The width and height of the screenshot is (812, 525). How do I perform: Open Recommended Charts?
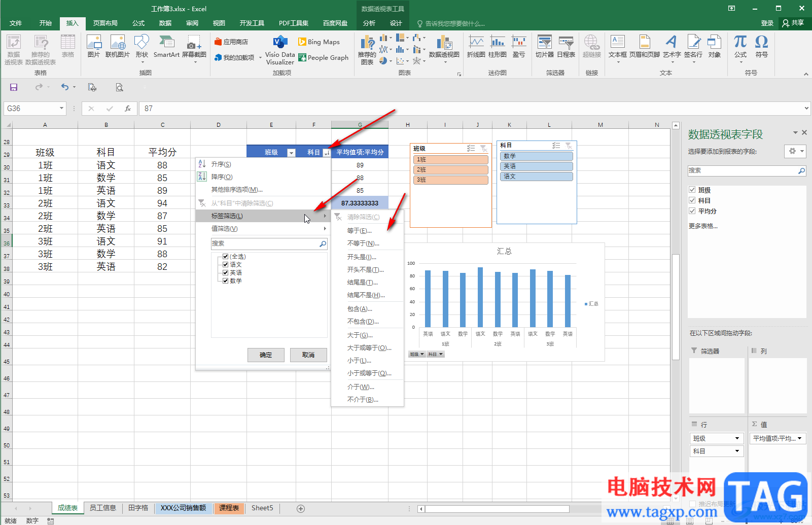pyautogui.click(x=367, y=50)
